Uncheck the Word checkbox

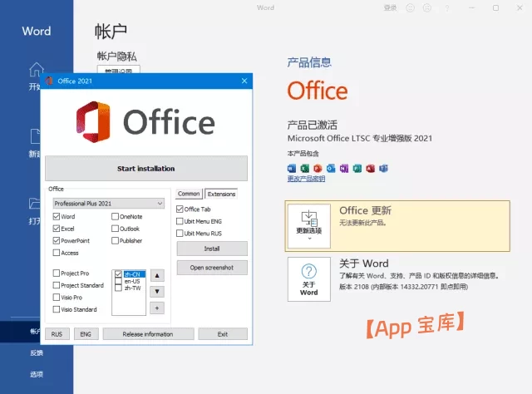[57, 216]
